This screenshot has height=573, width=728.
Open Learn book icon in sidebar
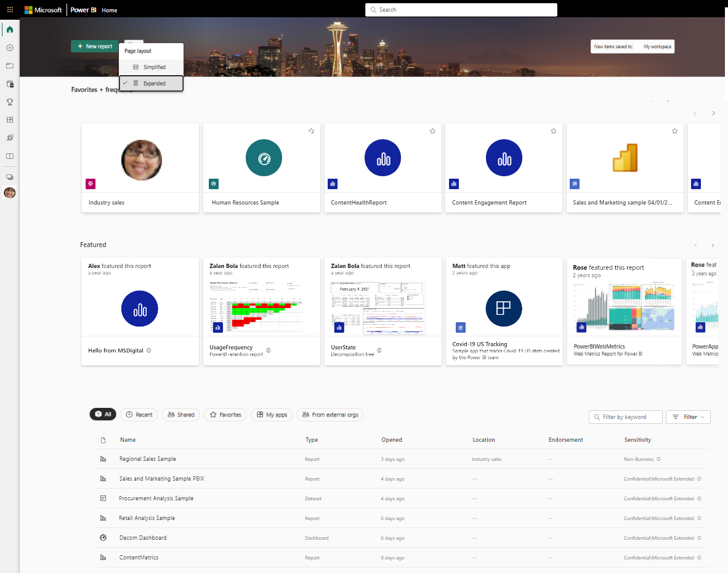[x=10, y=156]
